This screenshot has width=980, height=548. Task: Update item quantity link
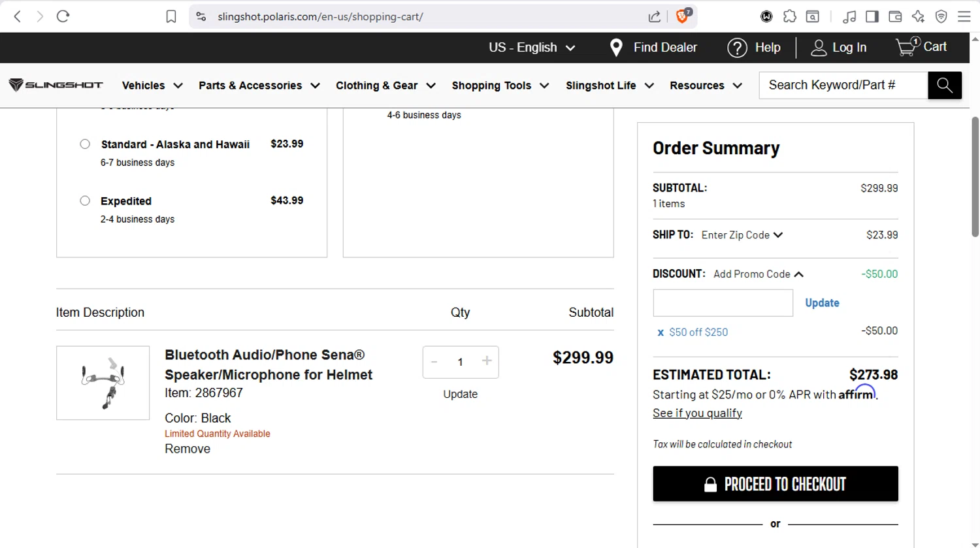coord(460,394)
